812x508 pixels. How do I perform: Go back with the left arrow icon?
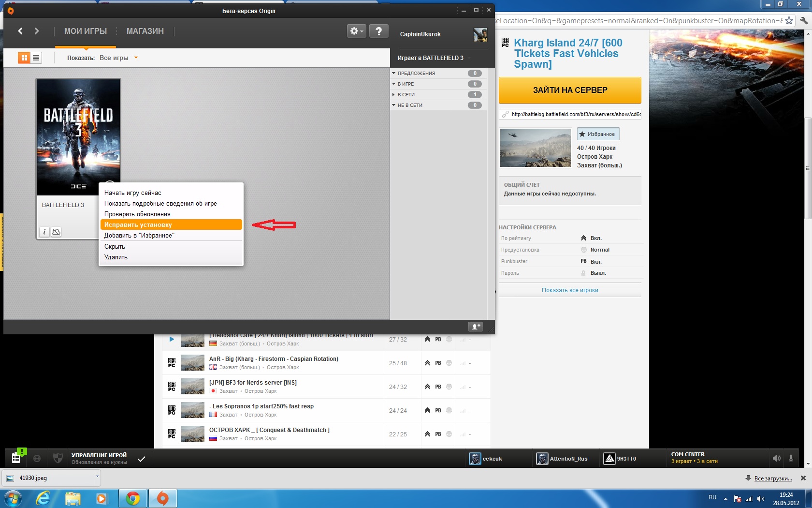20,31
